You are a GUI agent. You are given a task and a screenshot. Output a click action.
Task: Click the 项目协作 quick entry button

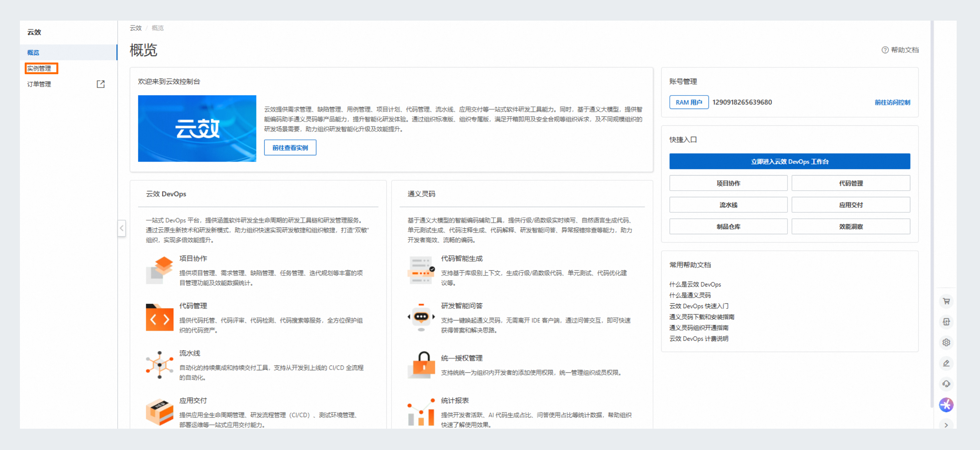point(728,183)
